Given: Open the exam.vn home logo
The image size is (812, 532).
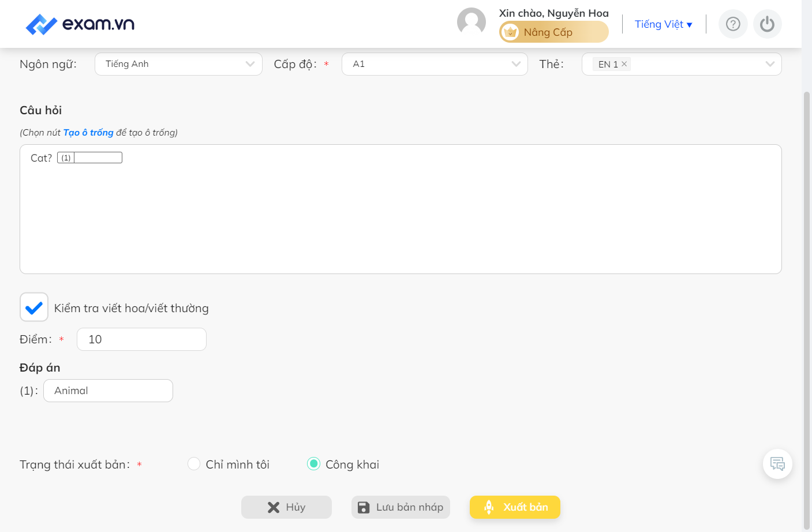Looking at the screenshot, I should [80, 24].
